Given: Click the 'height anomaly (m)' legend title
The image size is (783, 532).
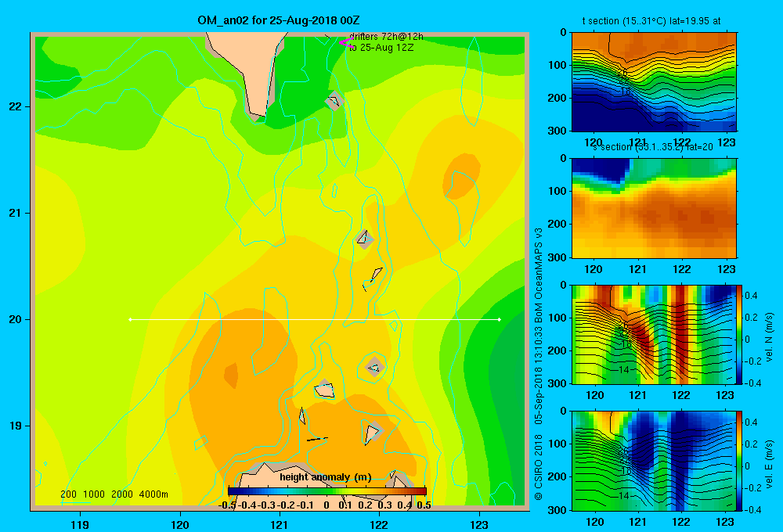Looking at the screenshot, I should [x=326, y=477].
